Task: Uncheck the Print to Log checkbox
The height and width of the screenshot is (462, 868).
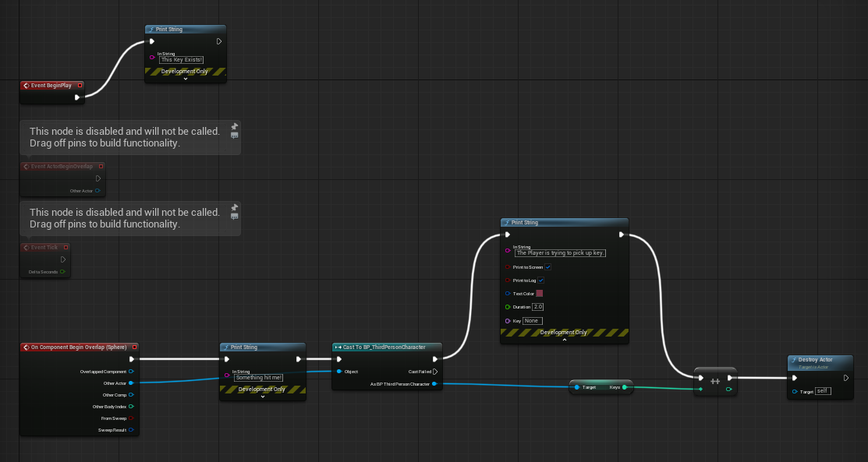Action: point(540,280)
